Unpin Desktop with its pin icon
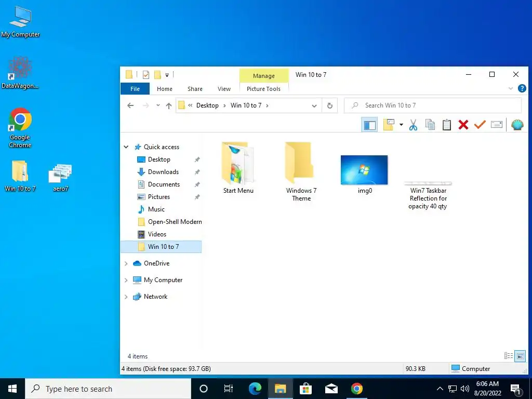 (x=197, y=159)
